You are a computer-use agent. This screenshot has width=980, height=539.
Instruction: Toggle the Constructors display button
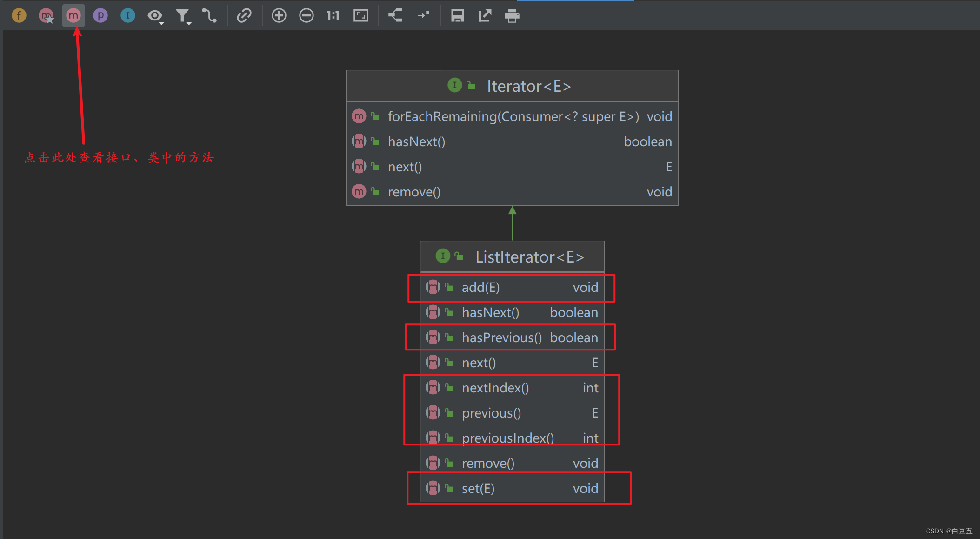coord(46,16)
